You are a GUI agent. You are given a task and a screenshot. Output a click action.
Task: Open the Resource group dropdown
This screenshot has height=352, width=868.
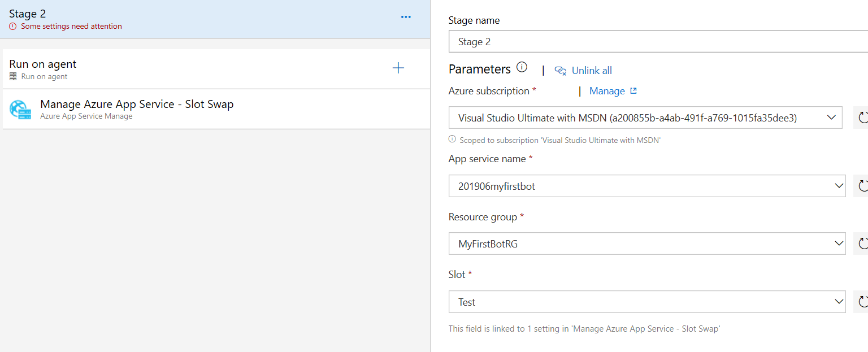839,244
